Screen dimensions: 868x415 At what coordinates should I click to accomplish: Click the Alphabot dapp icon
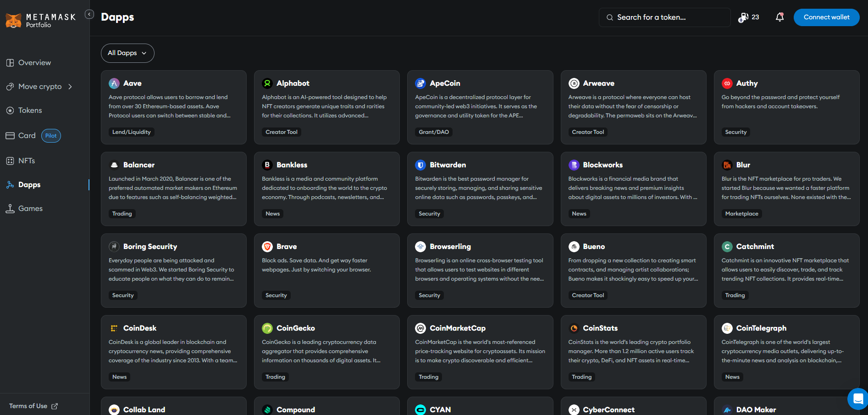(x=267, y=83)
